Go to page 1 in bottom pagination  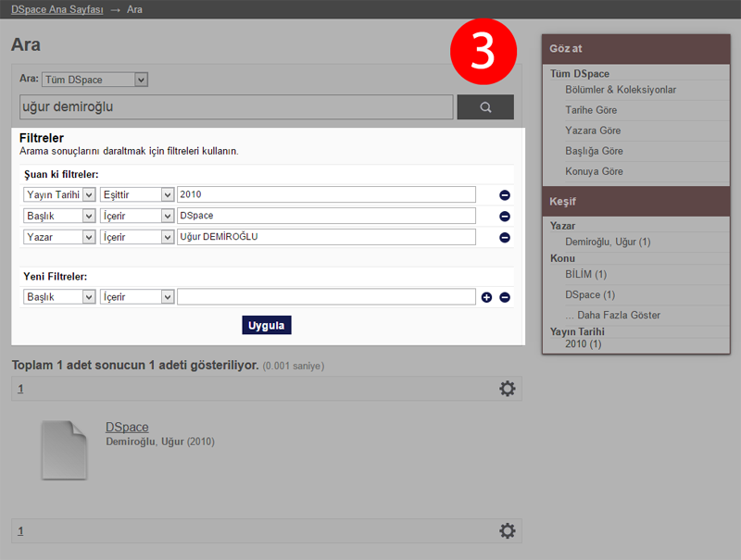tap(20, 530)
